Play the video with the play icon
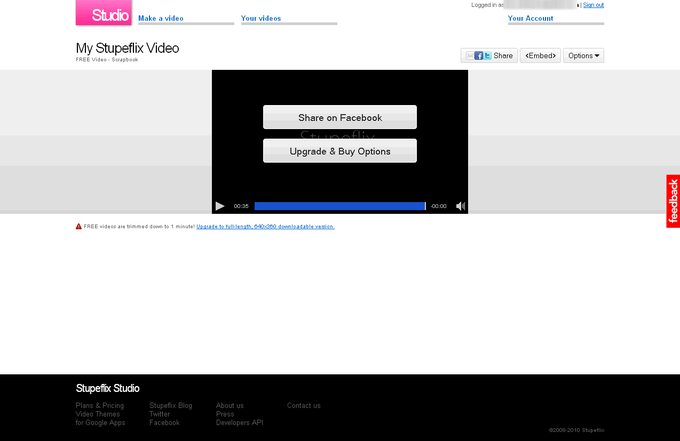680x441 pixels. pyautogui.click(x=220, y=206)
